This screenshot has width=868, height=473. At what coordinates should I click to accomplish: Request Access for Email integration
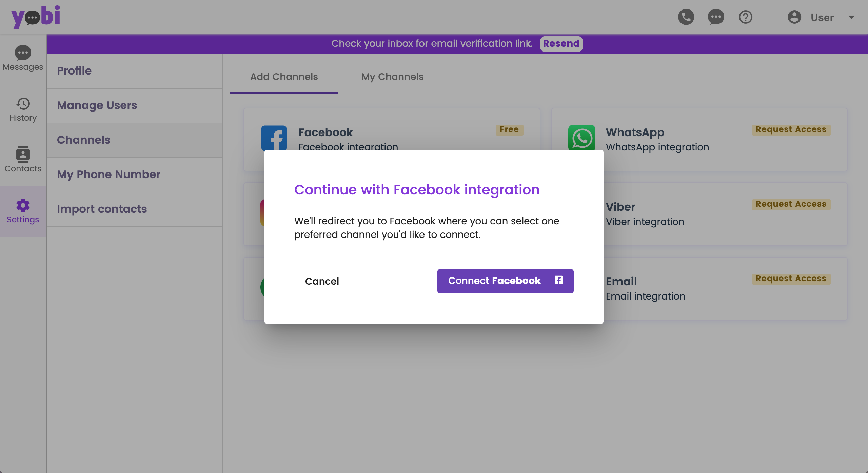791,279
